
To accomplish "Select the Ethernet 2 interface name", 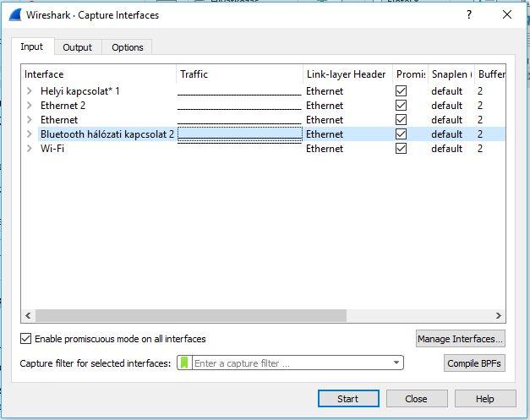I will (x=63, y=106).
